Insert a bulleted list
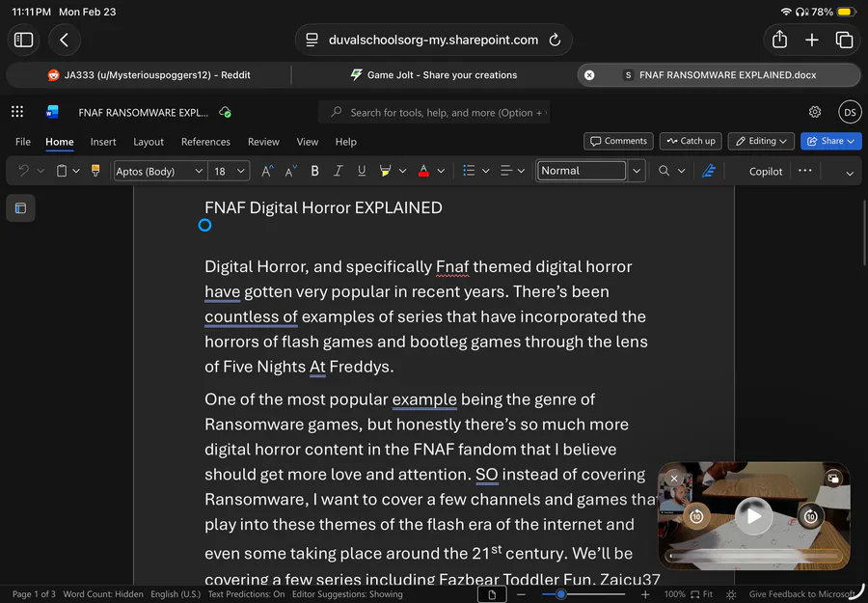Screen dimensions: 868x603 pyautogui.click(x=469, y=171)
